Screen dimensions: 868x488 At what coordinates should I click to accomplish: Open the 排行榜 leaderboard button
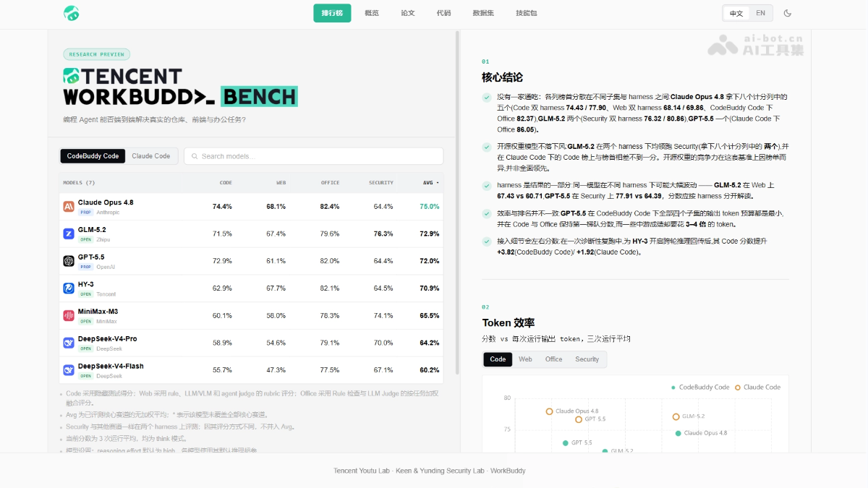pyautogui.click(x=332, y=13)
